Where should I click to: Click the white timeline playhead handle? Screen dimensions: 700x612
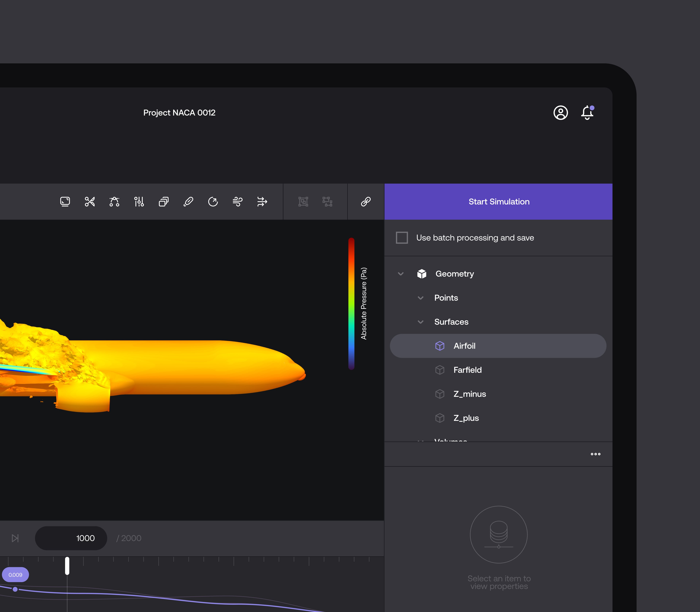tap(67, 566)
